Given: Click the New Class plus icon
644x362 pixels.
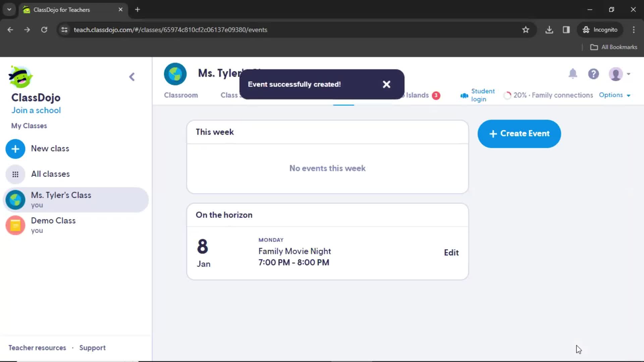Looking at the screenshot, I should click(x=15, y=148).
